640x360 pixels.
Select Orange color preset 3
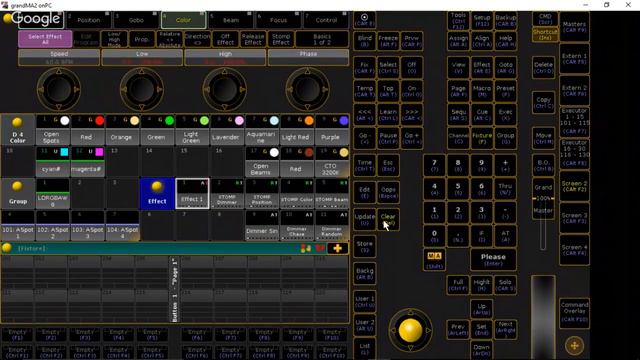click(122, 130)
